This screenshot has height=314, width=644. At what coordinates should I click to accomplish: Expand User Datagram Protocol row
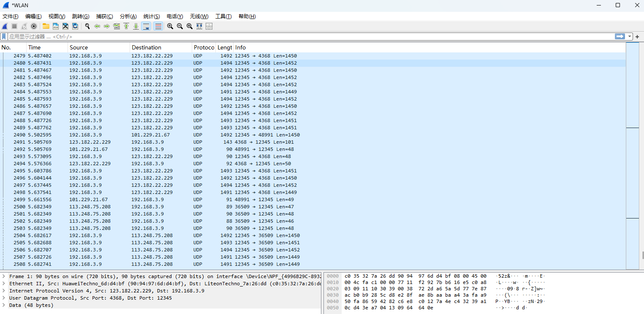[x=4, y=298]
